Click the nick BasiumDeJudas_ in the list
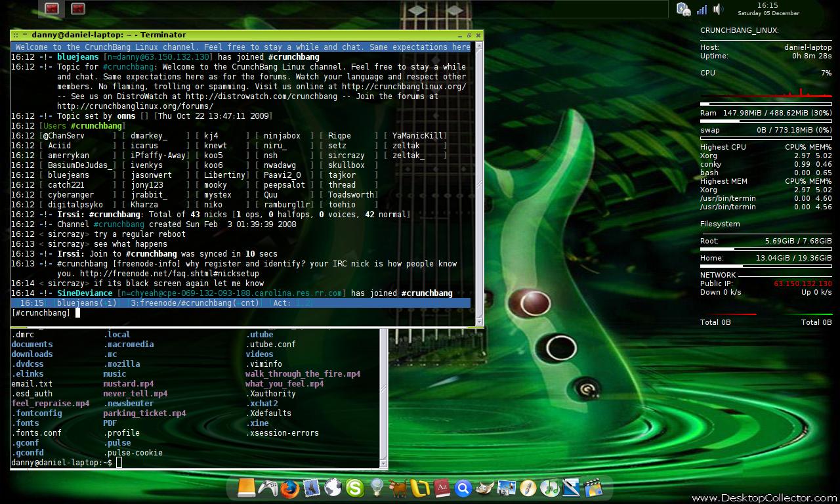Image resolution: width=840 pixels, height=504 pixels. (x=80, y=165)
